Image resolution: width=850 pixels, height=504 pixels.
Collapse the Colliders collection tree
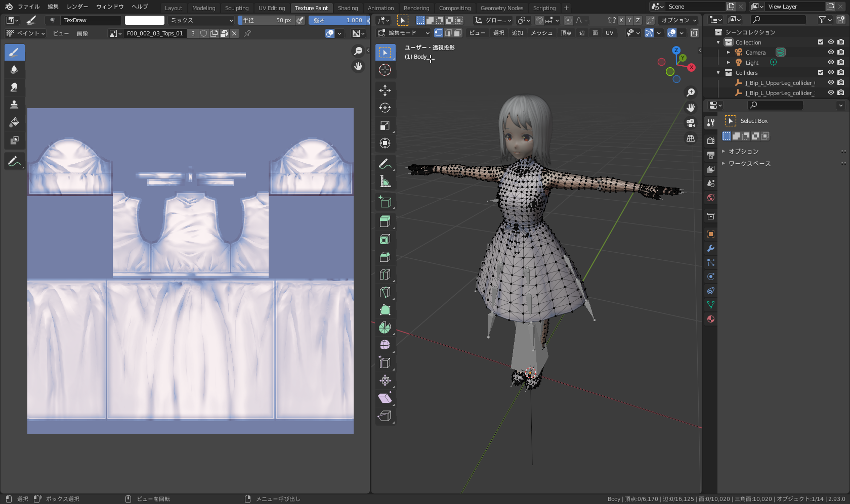click(x=718, y=73)
